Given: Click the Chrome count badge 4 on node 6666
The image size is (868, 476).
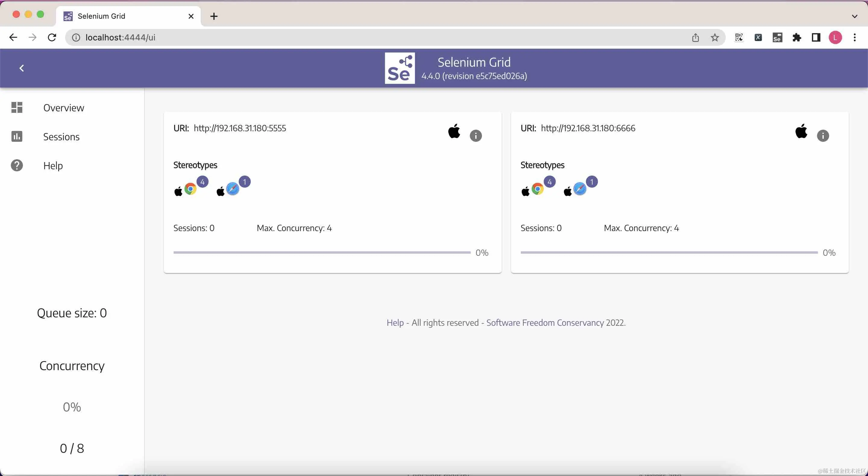Looking at the screenshot, I should point(549,182).
